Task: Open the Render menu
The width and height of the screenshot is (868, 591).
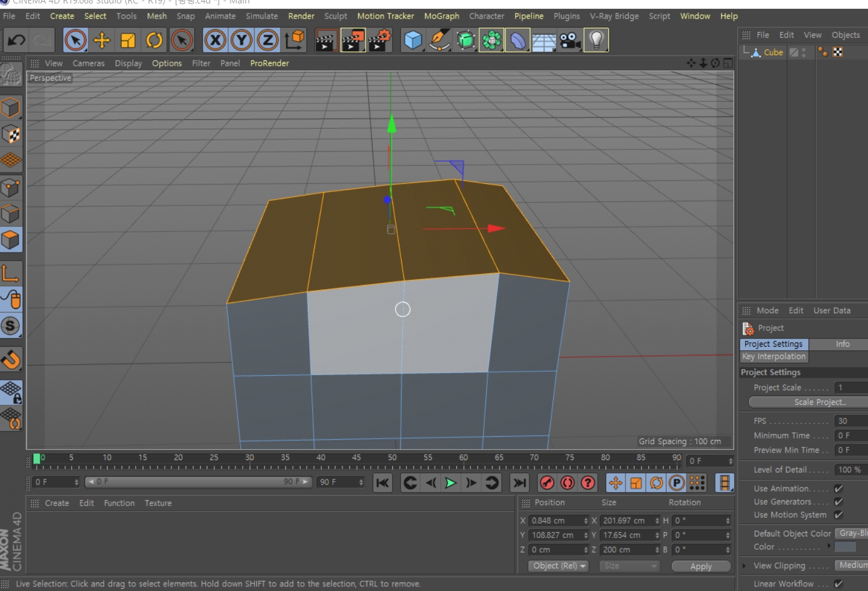Action: click(301, 16)
